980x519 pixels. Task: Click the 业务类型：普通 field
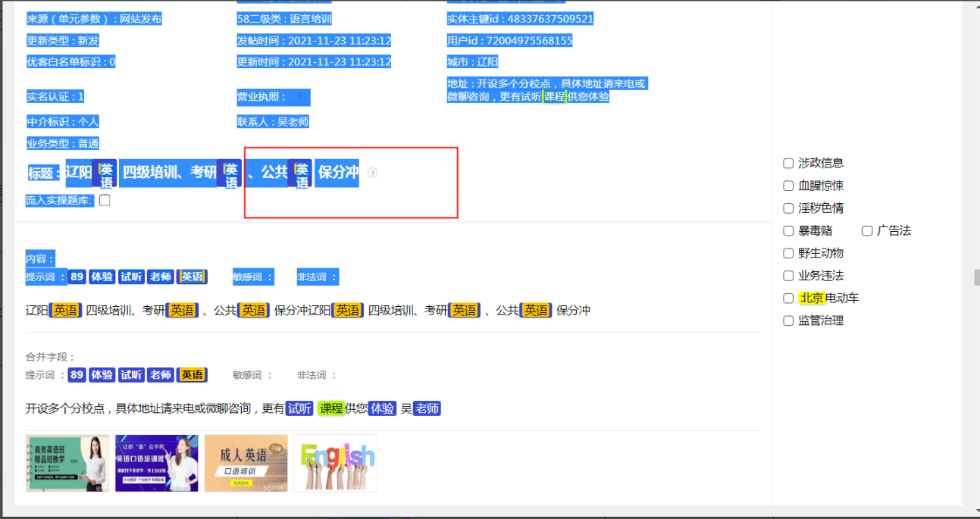click(x=62, y=144)
